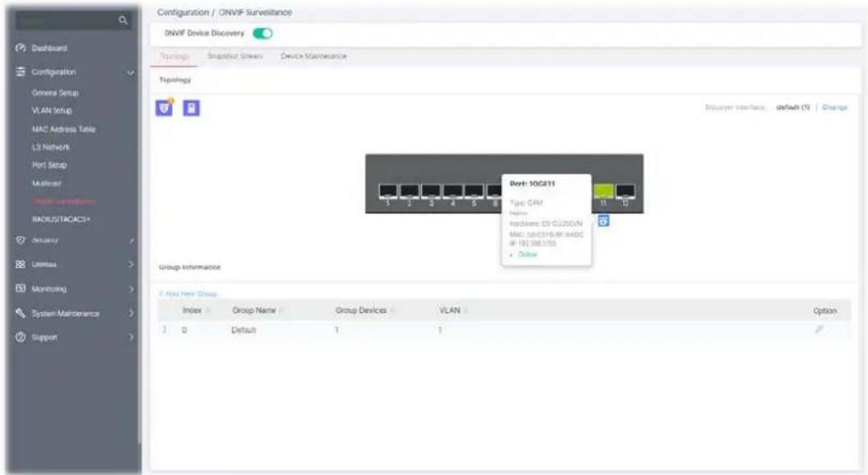Click the "Online" status in port tooltip
This screenshot has height=475, width=868.
click(x=528, y=254)
